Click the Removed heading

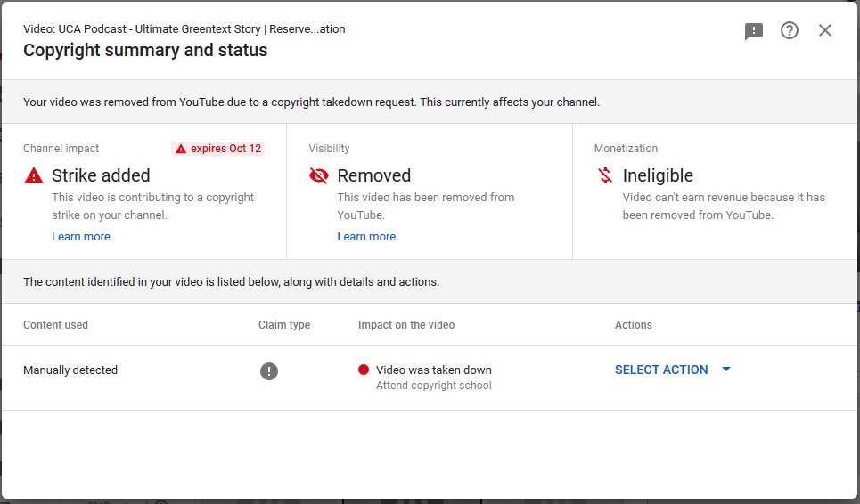point(374,175)
